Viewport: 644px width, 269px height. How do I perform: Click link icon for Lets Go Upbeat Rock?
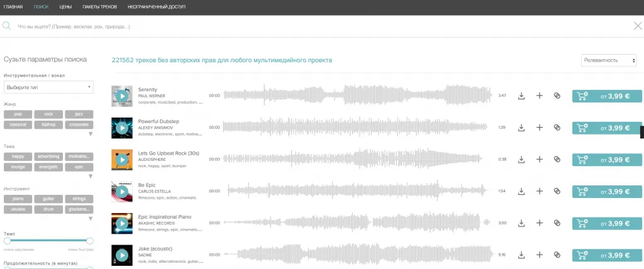click(x=557, y=160)
